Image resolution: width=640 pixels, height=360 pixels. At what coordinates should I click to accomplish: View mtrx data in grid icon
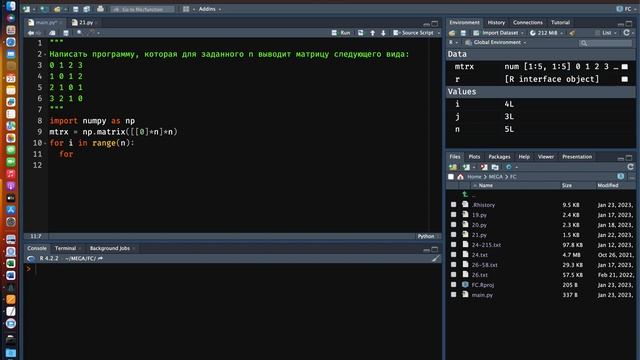(624, 67)
